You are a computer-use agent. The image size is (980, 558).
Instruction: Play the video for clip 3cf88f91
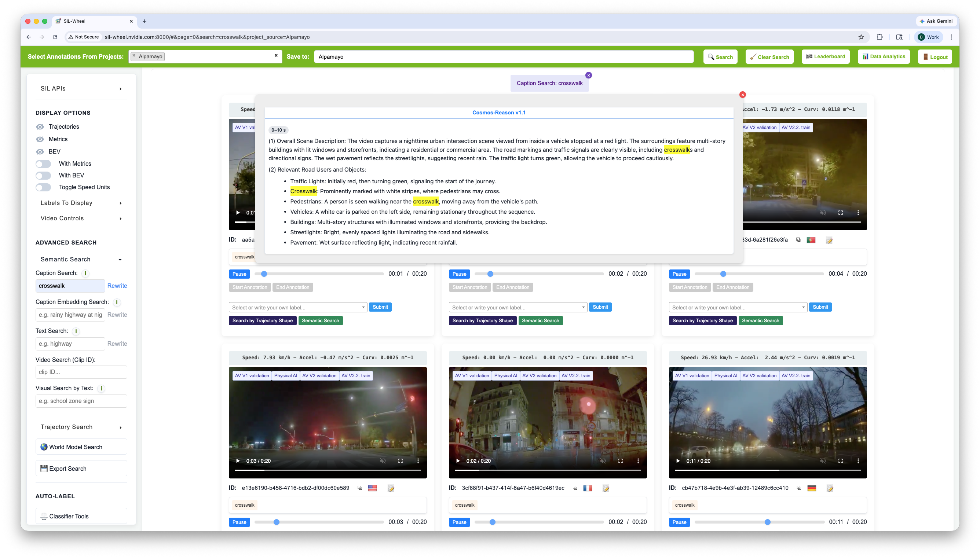458,460
